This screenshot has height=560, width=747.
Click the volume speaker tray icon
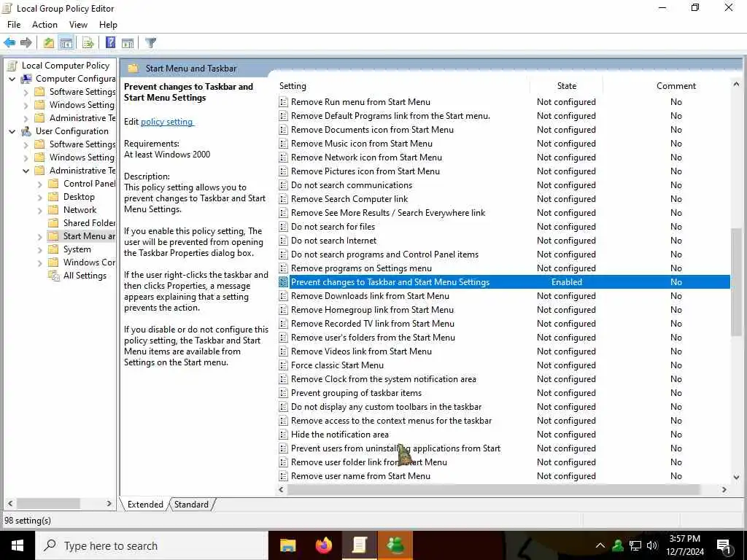652,545
